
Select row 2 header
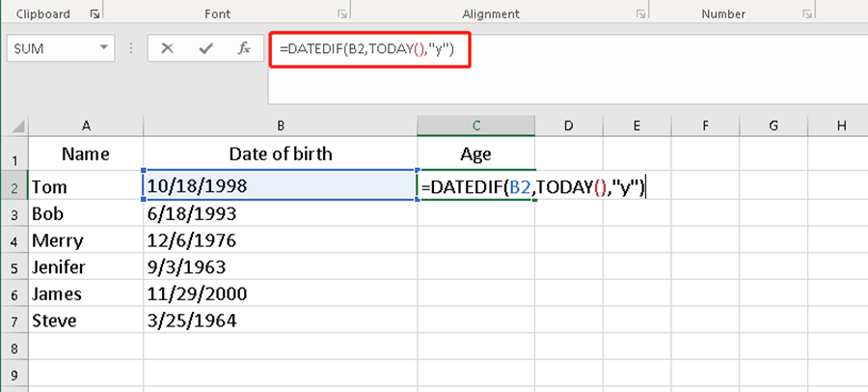point(14,187)
